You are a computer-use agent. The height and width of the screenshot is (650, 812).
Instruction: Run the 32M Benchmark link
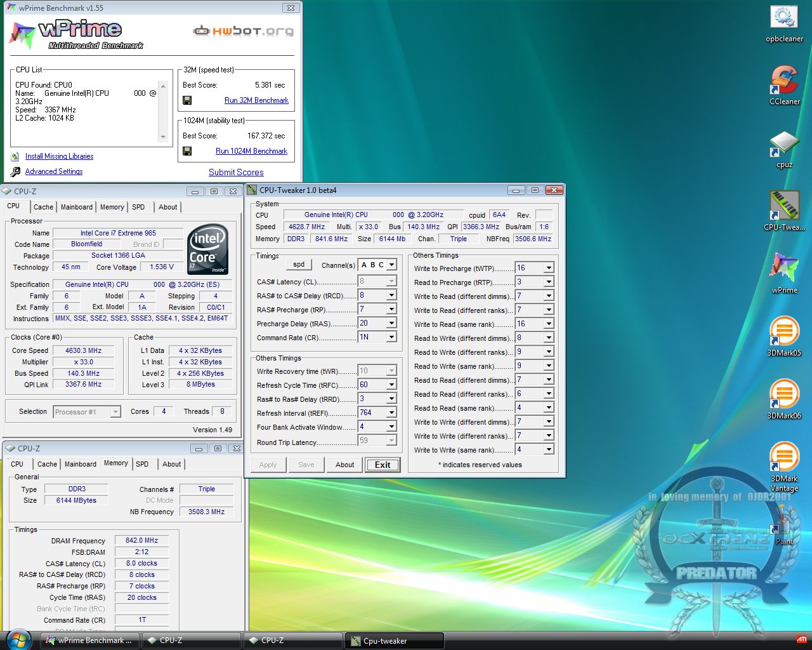(256, 100)
